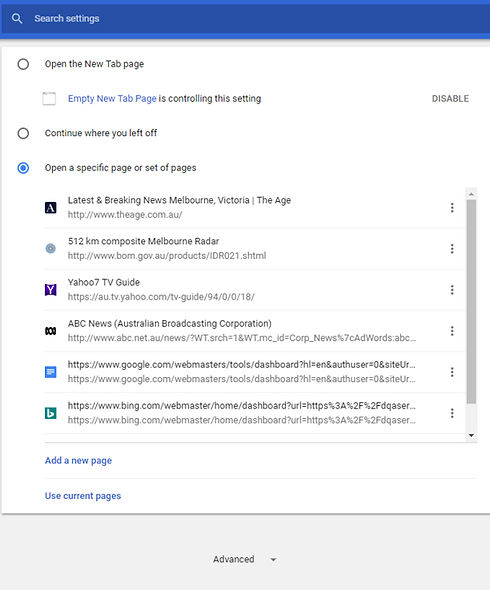Screen dimensions: 490x590
Task: Click the Advanced dropdown arrow
Action: coord(274,560)
